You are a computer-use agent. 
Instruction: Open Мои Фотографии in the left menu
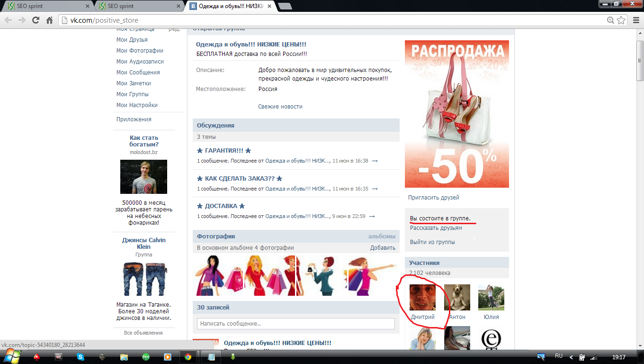tap(140, 51)
